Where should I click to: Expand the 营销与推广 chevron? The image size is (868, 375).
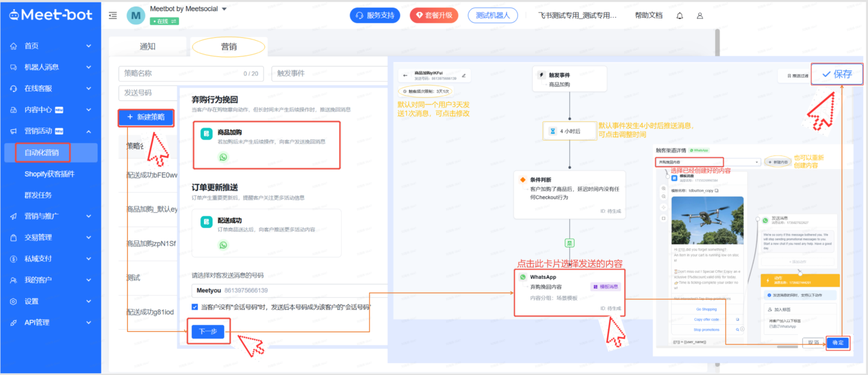click(x=89, y=216)
